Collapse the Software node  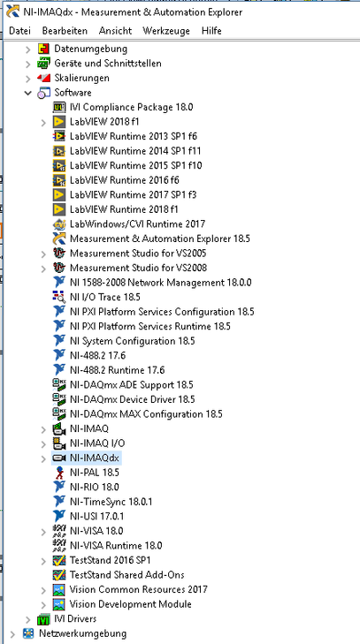(x=27, y=94)
